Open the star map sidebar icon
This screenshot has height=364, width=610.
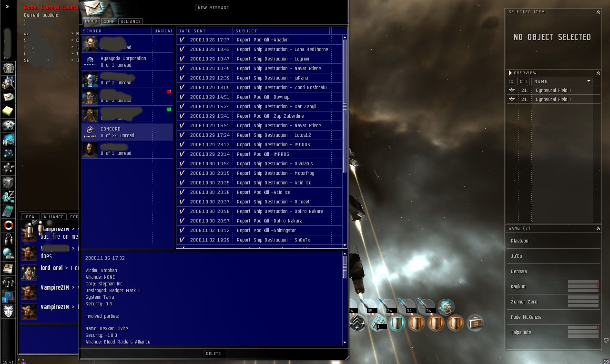[x=9, y=153]
